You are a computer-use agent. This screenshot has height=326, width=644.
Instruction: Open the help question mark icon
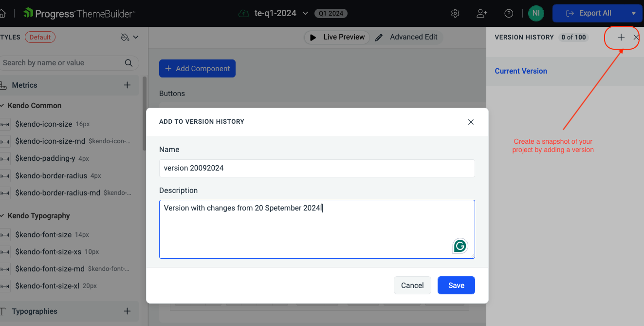click(x=509, y=14)
